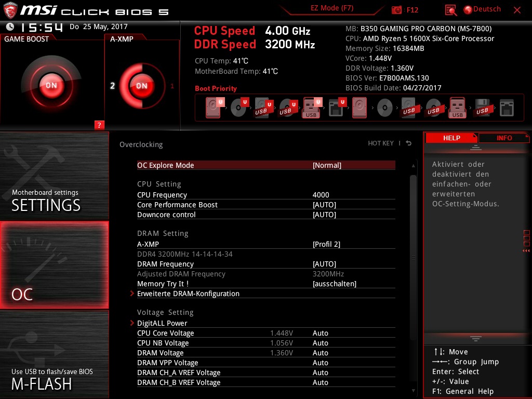Click the settings list scrollbar thumb
Viewport: 532px width, 399px height.
pyautogui.click(x=413, y=258)
